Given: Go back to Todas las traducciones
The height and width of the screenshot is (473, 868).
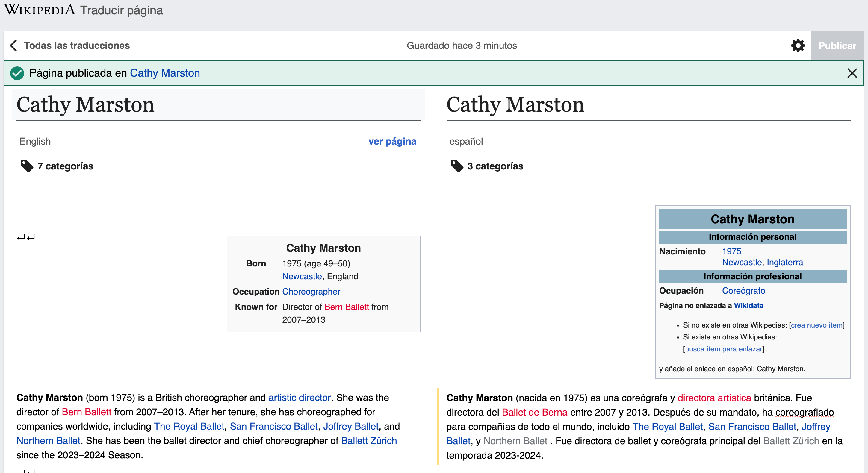Looking at the screenshot, I should (77, 46).
